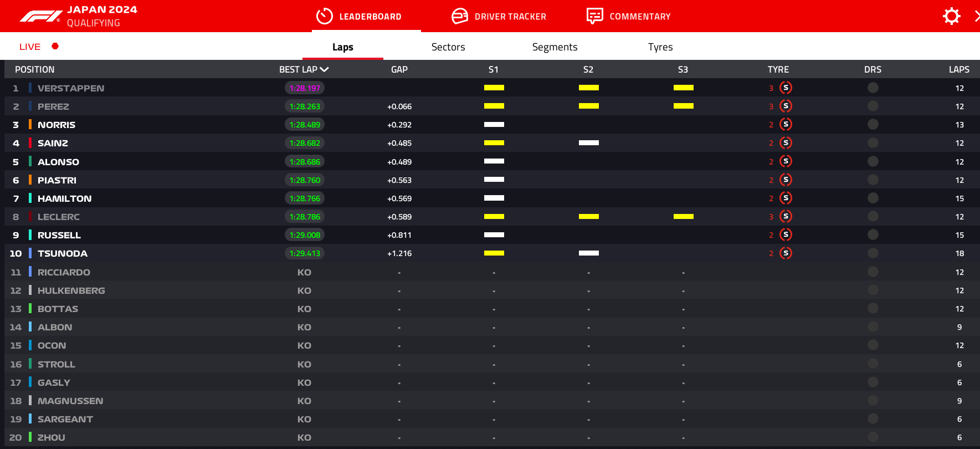The width and height of the screenshot is (980, 449).
Task: Open the settings gear icon
Action: coord(951,16)
